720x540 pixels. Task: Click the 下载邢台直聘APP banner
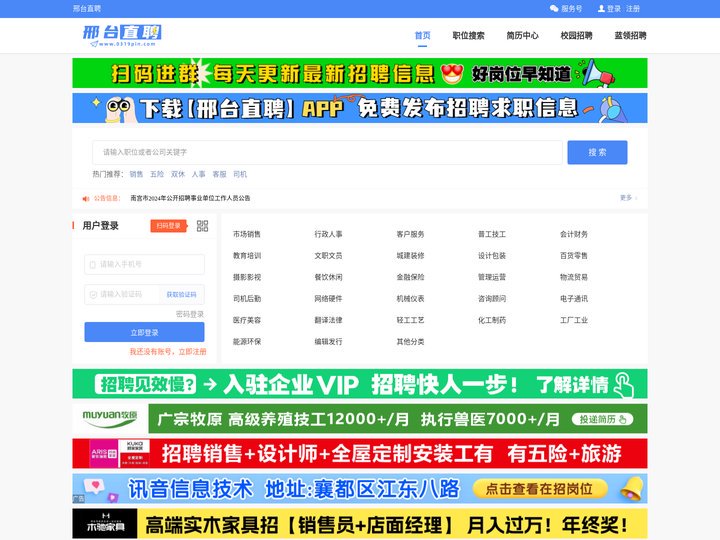tap(360, 108)
